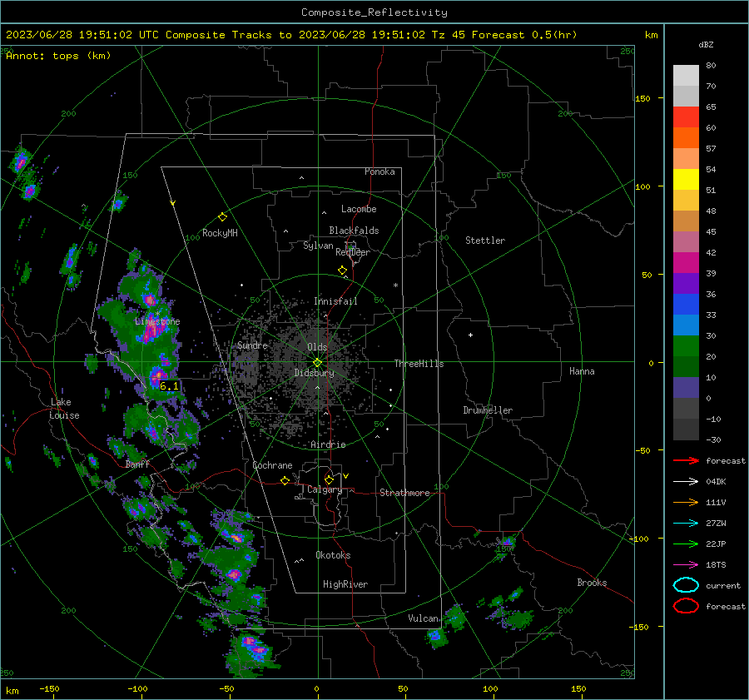
Task: Select the red forecast ellipse legend icon
Action: pos(686,606)
